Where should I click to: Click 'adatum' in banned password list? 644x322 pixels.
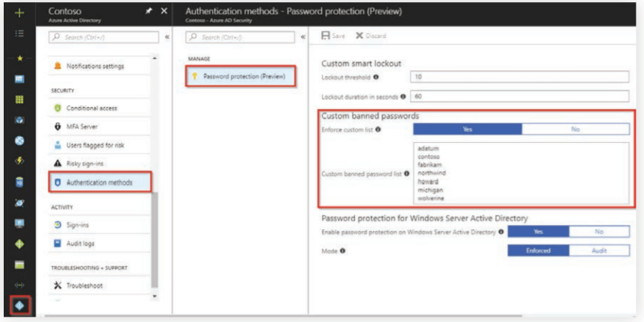pos(428,148)
